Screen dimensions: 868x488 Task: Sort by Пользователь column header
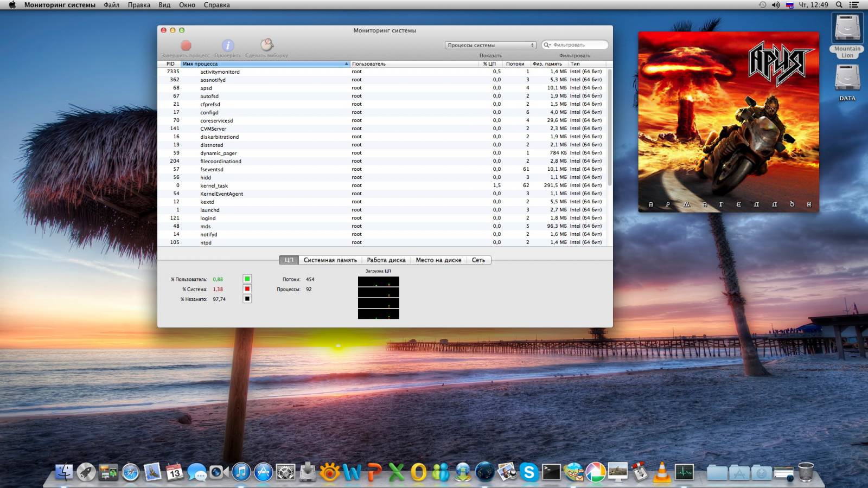click(414, 64)
